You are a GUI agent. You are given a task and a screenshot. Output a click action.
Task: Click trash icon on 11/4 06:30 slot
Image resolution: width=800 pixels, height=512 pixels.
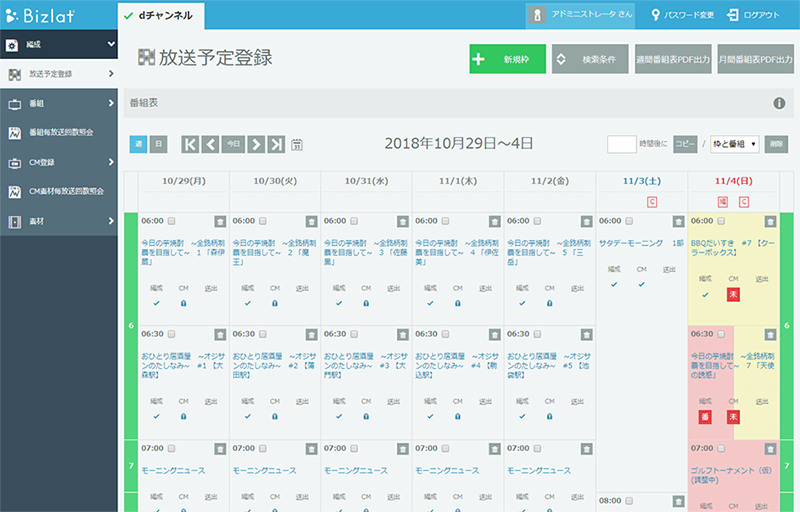(770, 335)
